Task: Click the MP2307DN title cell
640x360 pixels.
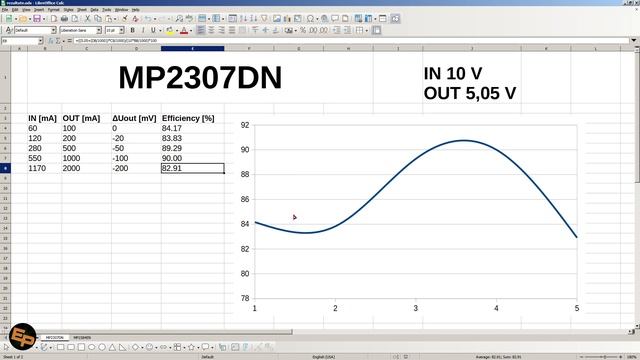Action: 200,78
